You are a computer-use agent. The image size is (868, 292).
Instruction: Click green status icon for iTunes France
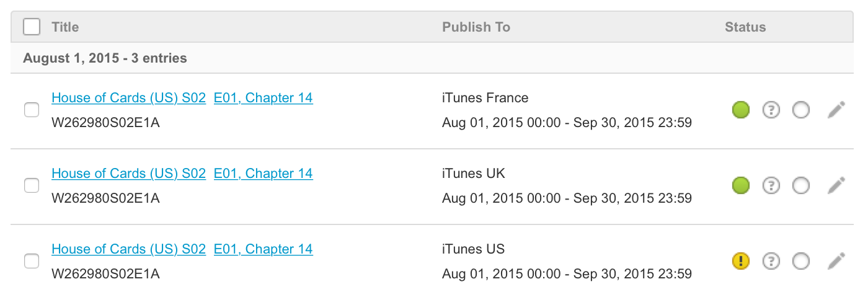coord(741,110)
